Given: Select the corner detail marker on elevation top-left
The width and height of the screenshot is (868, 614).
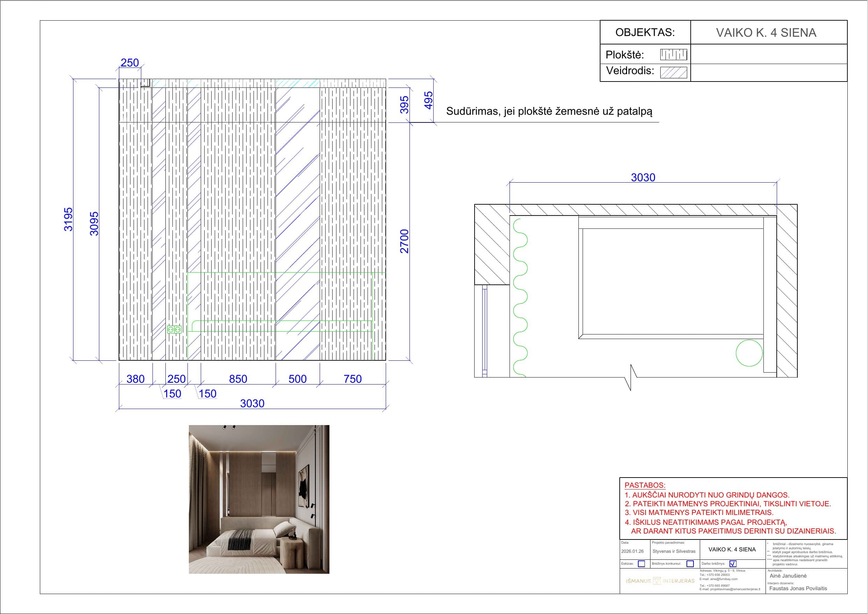Looking at the screenshot, I should [x=145, y=83].
